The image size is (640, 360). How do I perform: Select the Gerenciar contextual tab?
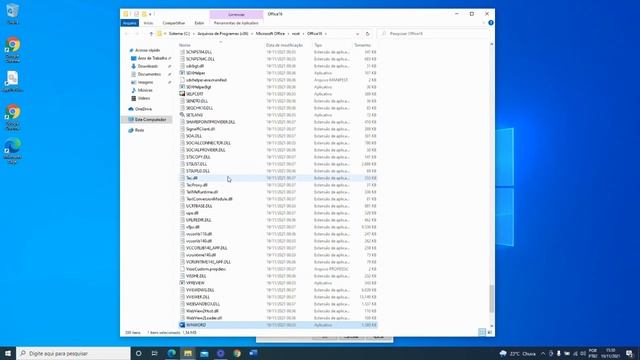point(236,14)
